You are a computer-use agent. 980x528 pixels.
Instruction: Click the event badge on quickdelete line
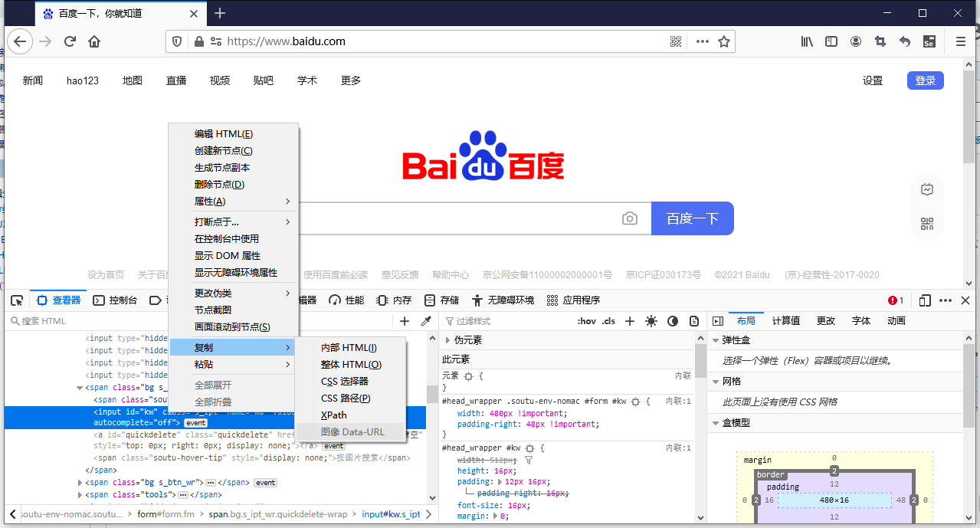click(x=333, y=446)
